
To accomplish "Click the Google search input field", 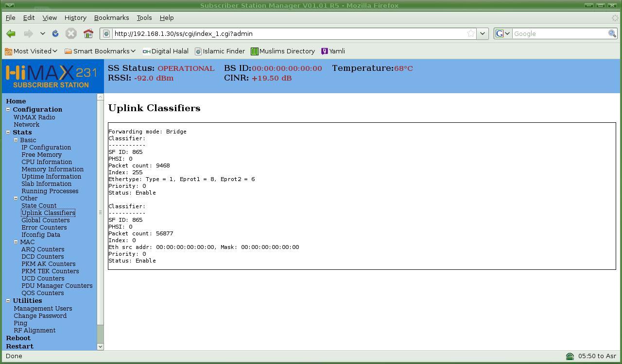I will [560, 33].
